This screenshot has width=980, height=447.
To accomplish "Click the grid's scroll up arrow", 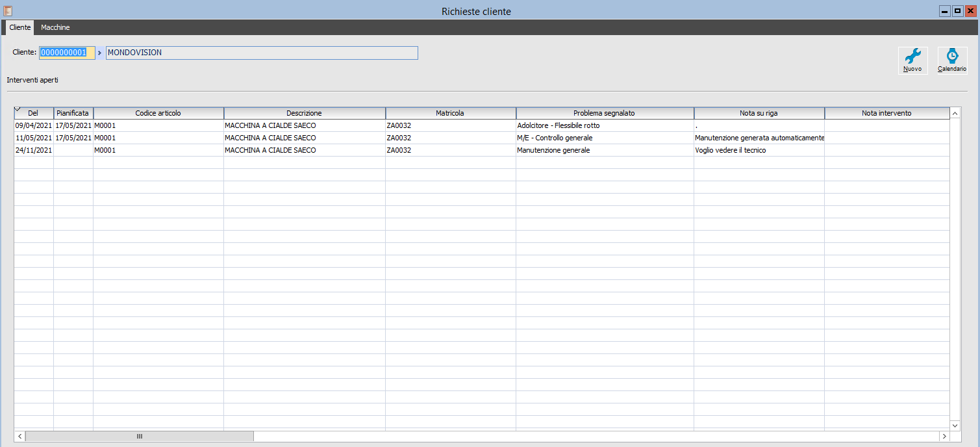I will (x=955, y=114).
